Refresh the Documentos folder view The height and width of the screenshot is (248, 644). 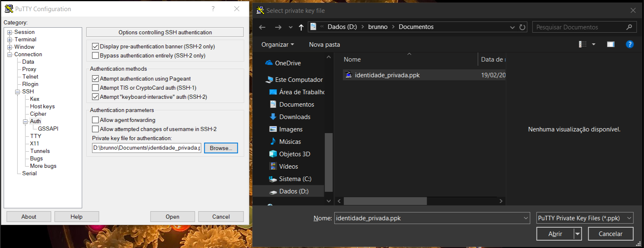point(522,27)
